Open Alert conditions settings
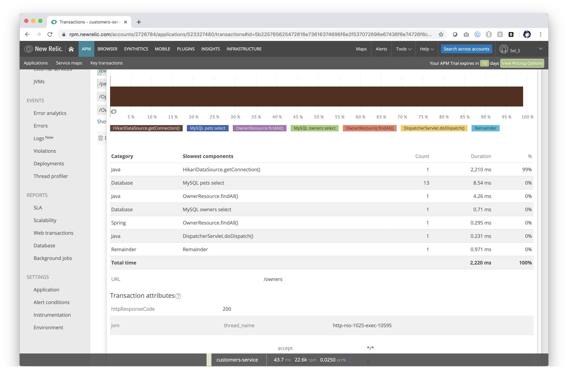The width and height of the screenshot is (568, 392). tap(52, 302)
